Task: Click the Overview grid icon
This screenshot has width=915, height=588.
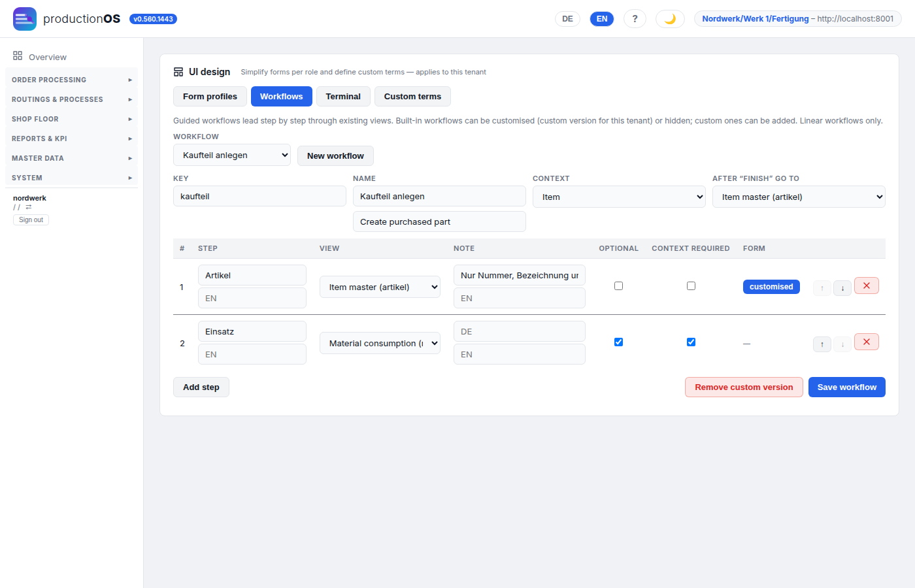Action: pyautogui.click(x=18, y=56)
